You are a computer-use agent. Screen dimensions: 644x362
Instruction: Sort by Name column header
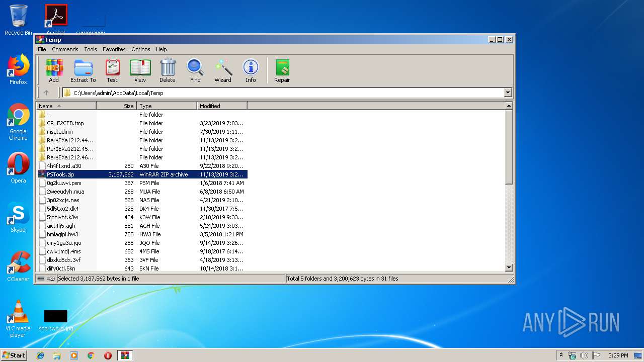[66, 106]
